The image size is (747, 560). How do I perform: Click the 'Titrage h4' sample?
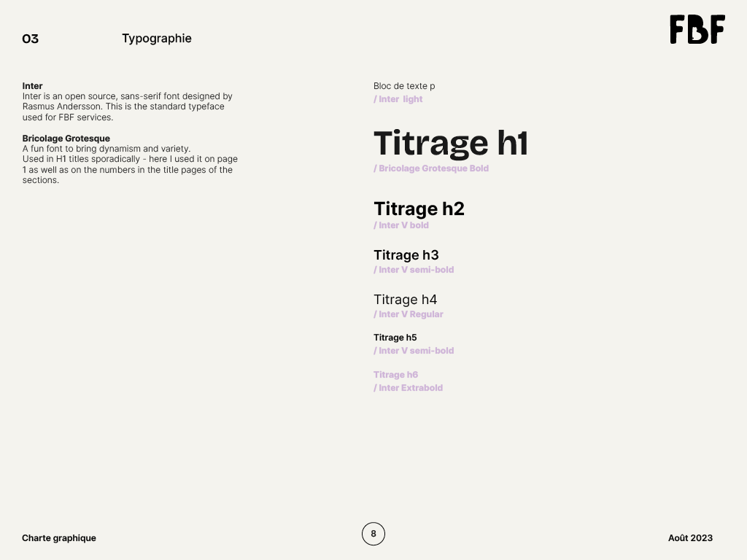point(405,300)
